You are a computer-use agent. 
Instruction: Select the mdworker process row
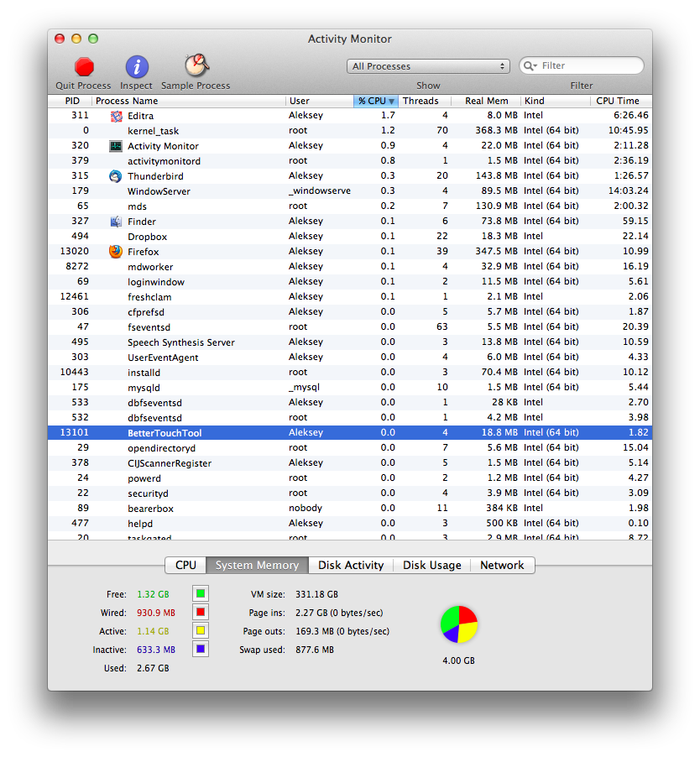click(350, 267)
